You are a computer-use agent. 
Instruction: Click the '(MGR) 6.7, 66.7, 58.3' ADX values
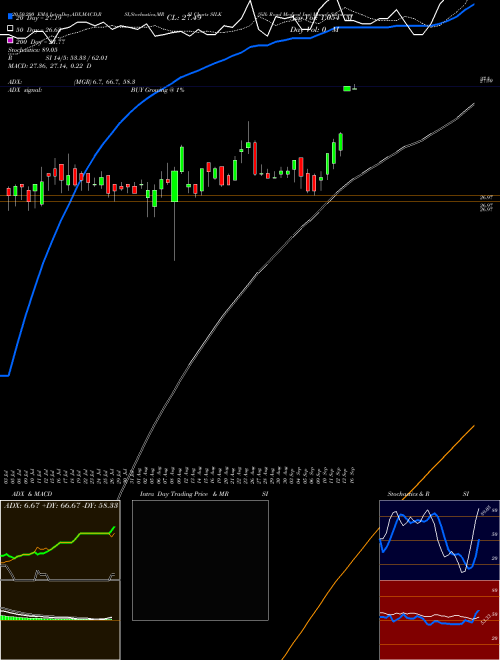tap(104, 82)
